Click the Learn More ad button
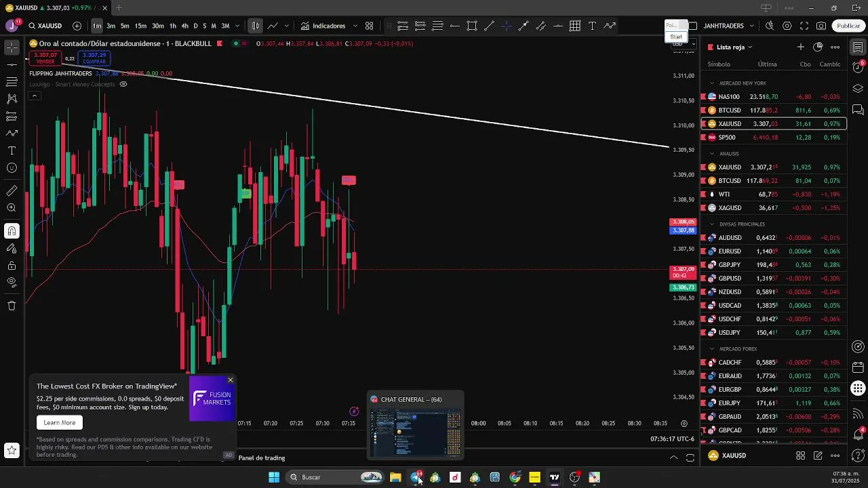This screenshot has height=488, width=868. coord(60,422)
